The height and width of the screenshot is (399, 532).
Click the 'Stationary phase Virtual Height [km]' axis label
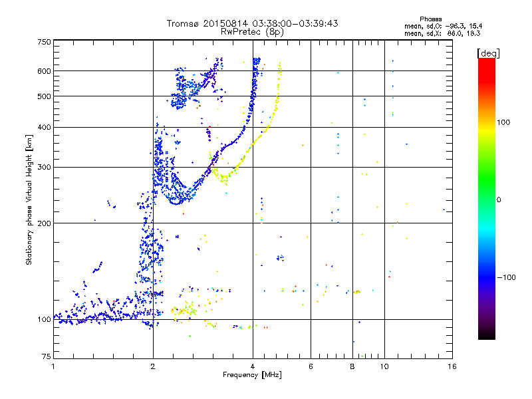click(29, 200)
